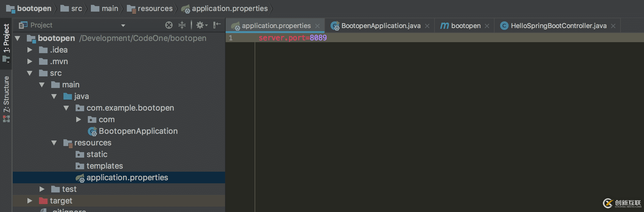This screenshot has width=644, height=212.
Task: Select the bootopen project module icon in tree
Action: [31, 38]
